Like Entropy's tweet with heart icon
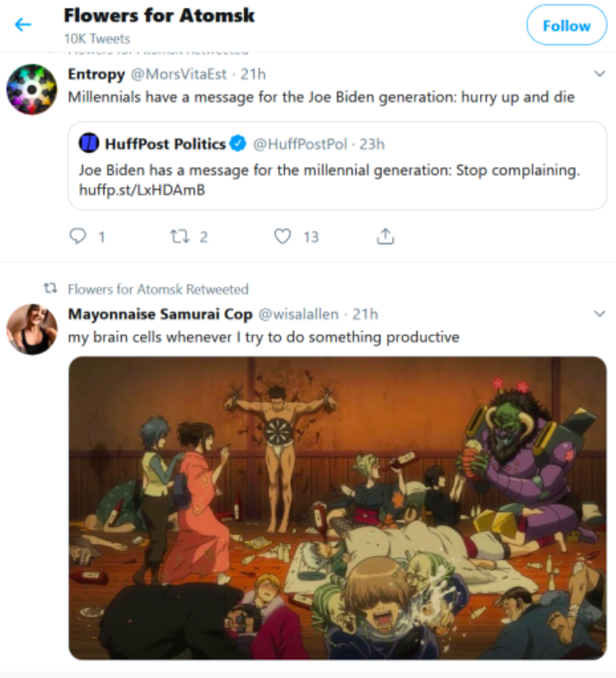The width and height of the screenshot is (616, 678). 282,236
